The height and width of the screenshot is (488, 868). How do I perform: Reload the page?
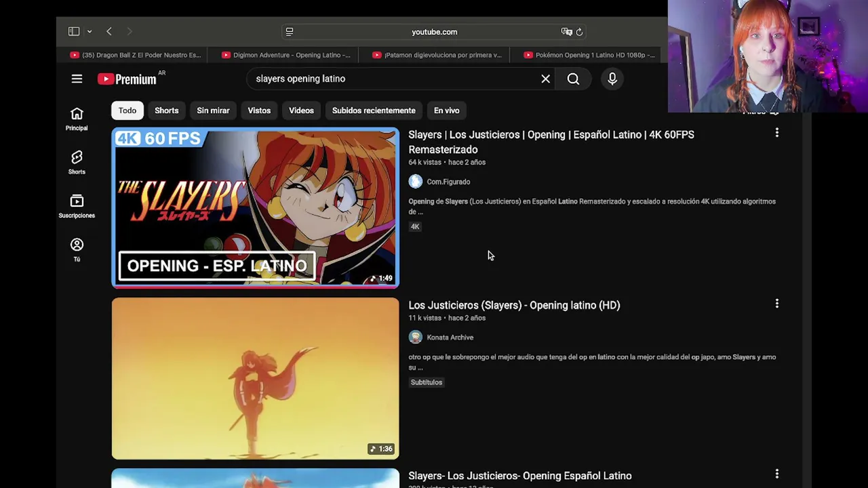579,31
